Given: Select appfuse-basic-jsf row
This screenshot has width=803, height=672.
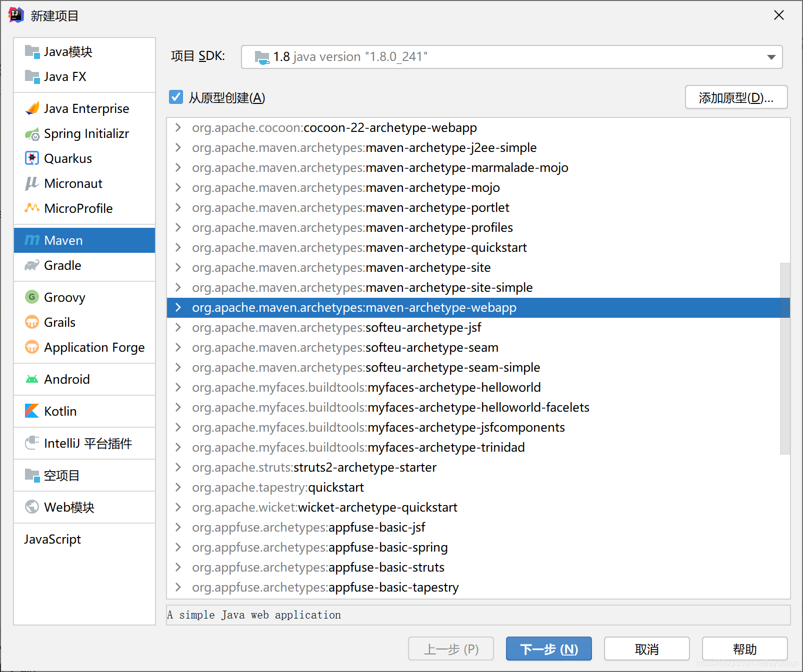Looking at the screenshot, I should click(x=478, y=527).
